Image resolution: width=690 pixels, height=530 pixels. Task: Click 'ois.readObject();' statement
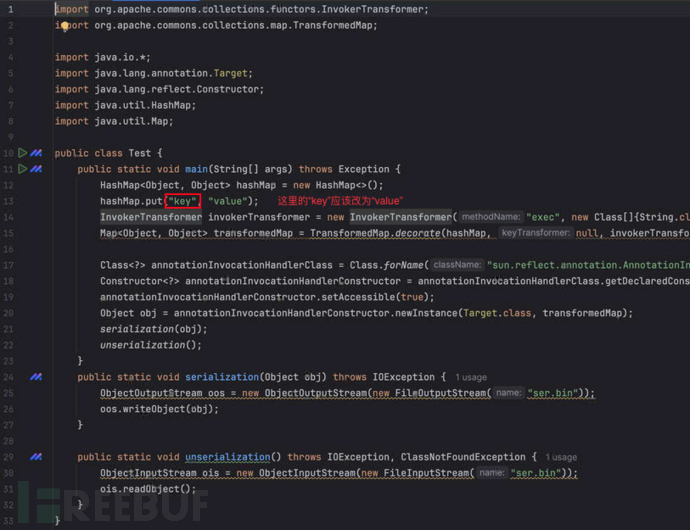(148, 489)
